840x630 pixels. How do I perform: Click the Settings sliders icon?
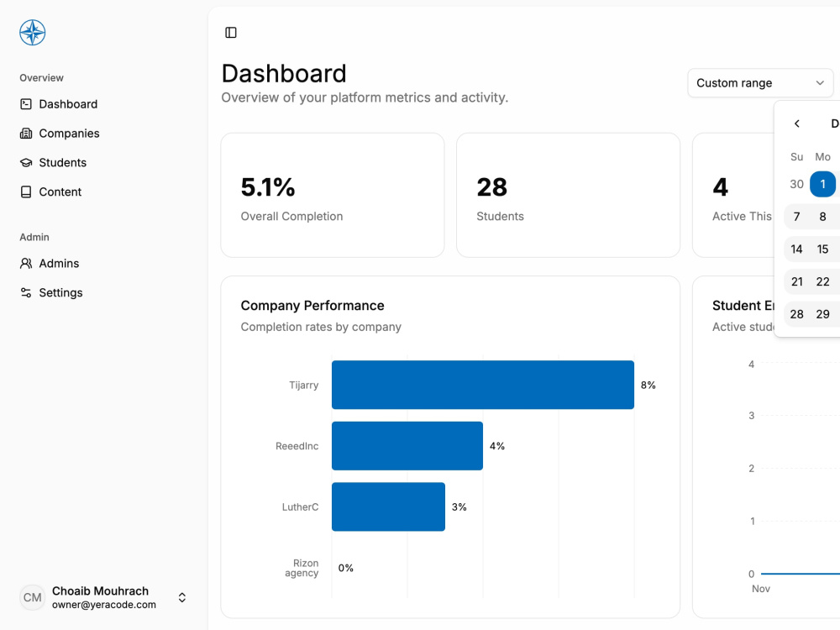tap(26, 292)
